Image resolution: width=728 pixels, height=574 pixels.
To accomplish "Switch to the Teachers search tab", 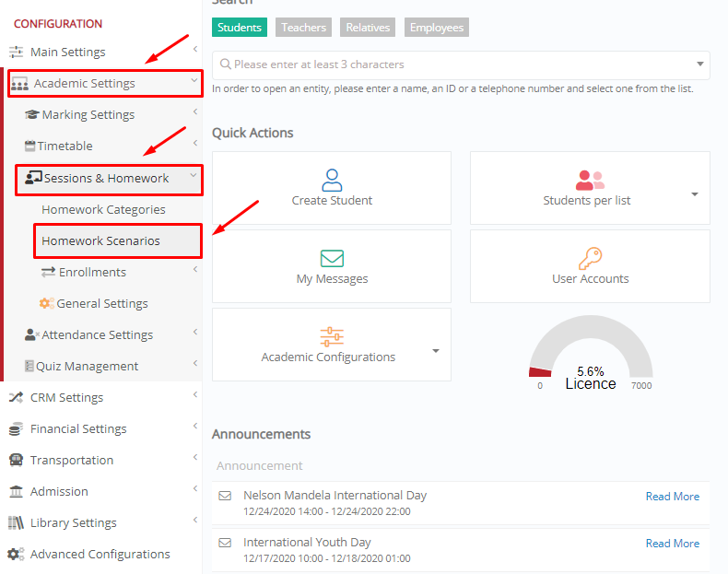I will pos(304,28).
